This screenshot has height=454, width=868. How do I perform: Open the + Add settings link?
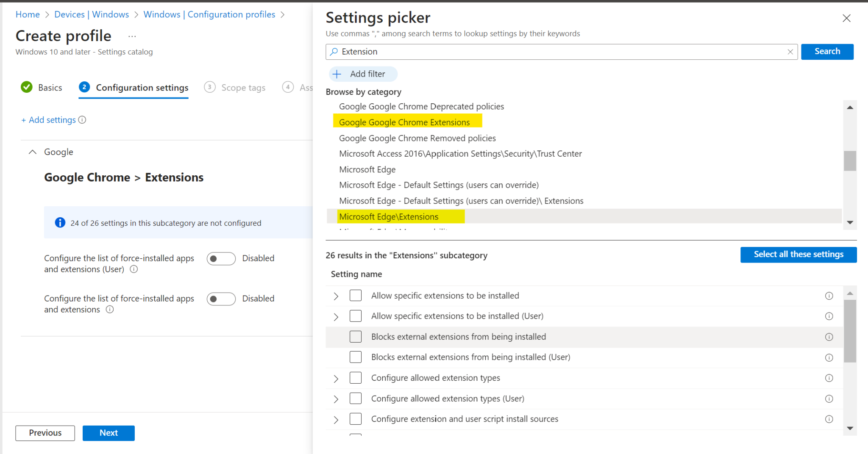coord(49,120)
